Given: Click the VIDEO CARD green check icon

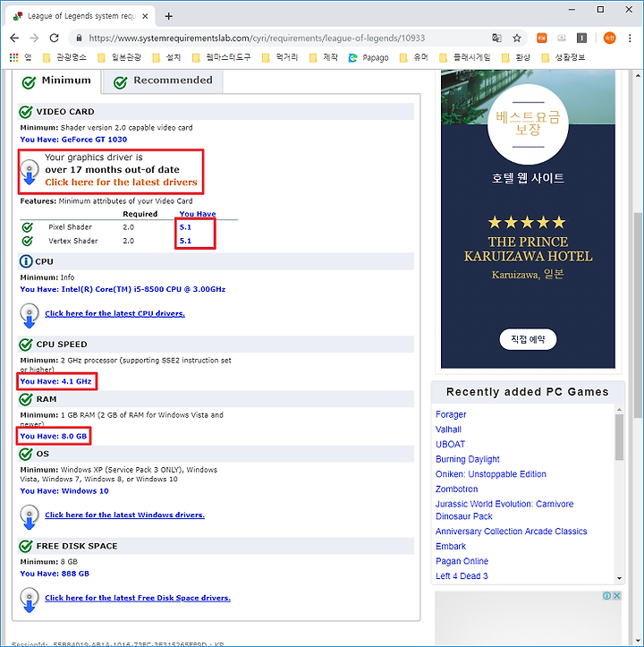Looking at the screenshot, I should tap(26, 111).
